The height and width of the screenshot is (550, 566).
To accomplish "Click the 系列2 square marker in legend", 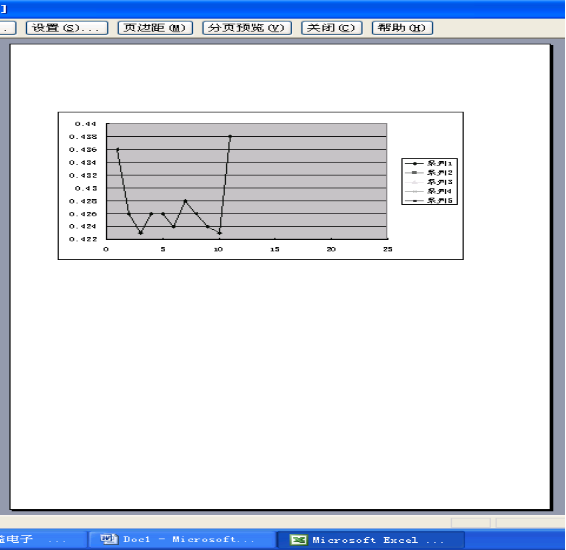I will tap(414, 173).
